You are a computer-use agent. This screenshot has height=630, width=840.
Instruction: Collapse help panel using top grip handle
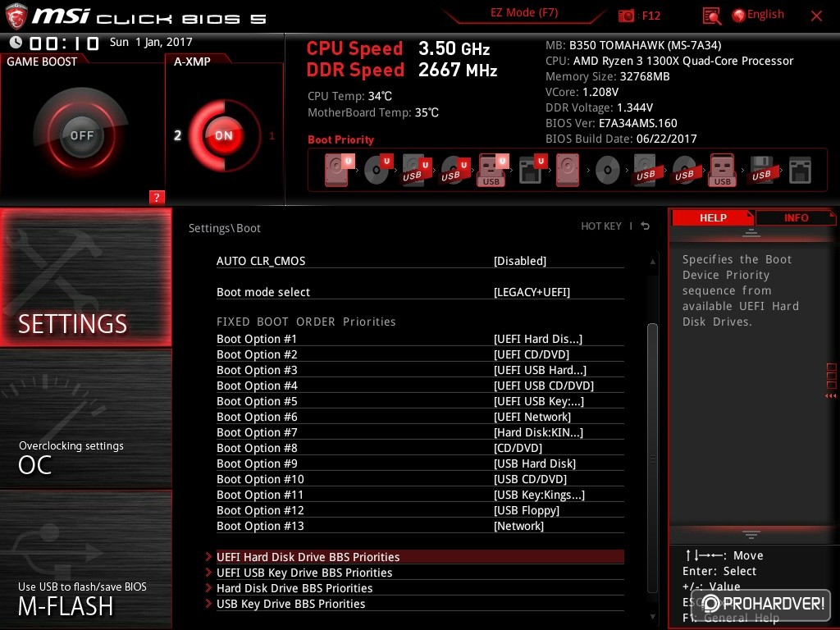pos(751,232)
